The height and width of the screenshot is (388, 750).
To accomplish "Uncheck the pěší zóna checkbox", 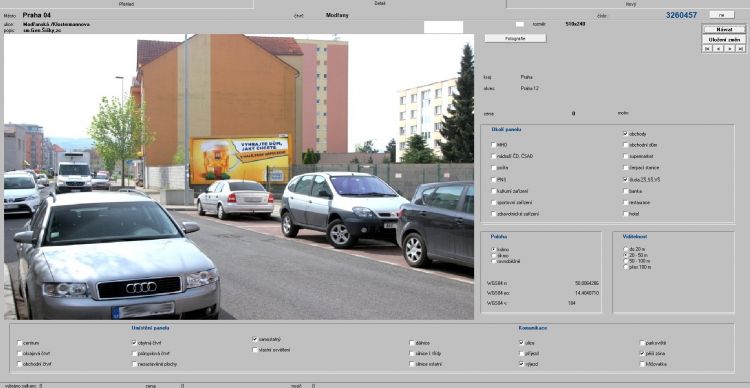I will click(642, 354).
